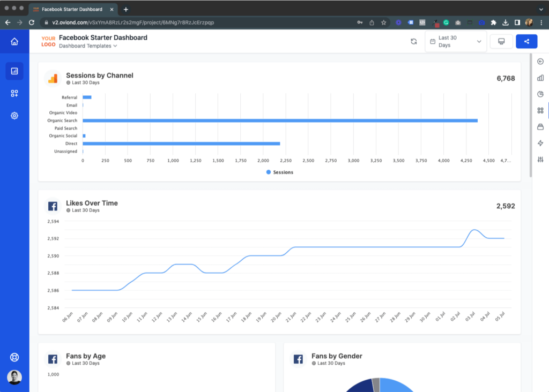This screenshot has height=392, width=549.
Task: Click the stacked tray icon in the right panel
Action: pyautogui.click(x=540, y=126)
